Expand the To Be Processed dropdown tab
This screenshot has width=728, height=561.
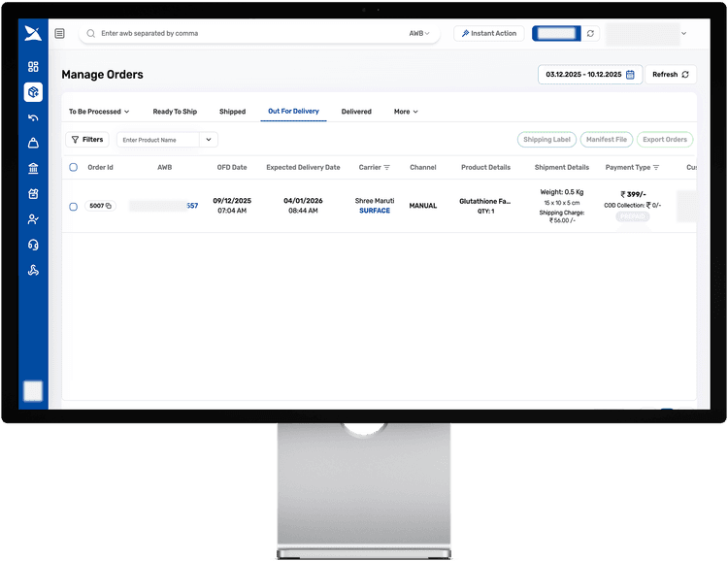[x=99, y=112]
